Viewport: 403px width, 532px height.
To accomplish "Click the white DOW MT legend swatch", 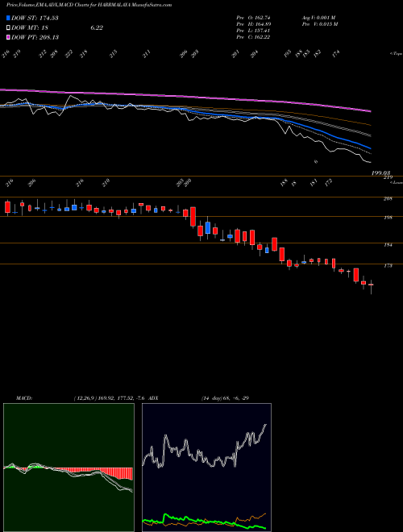I will 8,28.
